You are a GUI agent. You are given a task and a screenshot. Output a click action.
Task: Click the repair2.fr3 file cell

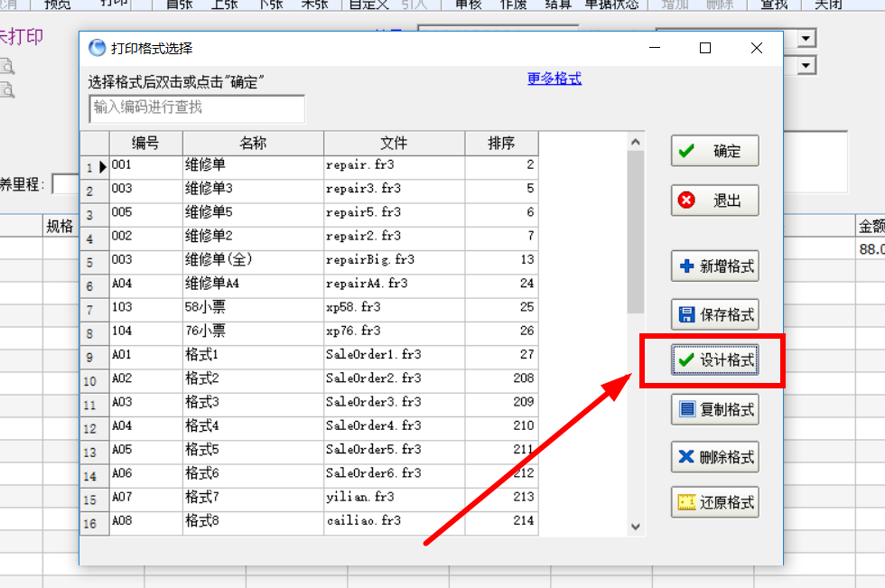pos(394,237)
